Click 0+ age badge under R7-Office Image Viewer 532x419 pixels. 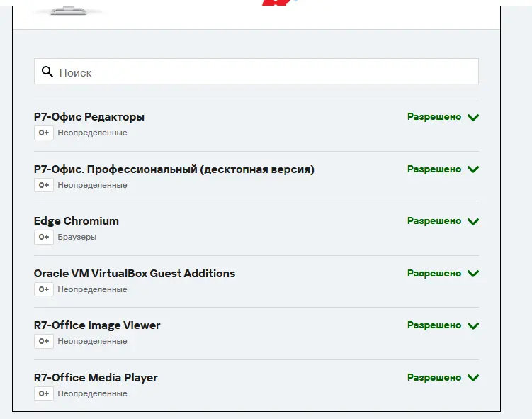point(44,341)
